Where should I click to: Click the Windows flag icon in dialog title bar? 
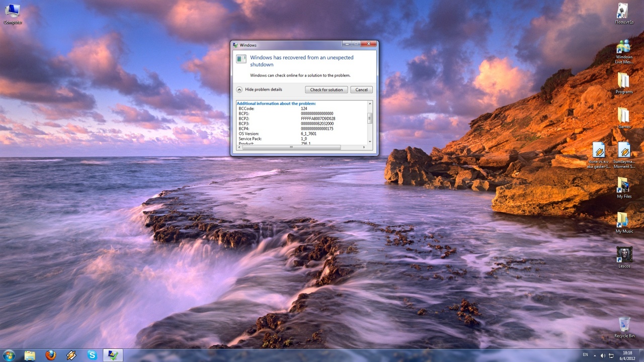pyautogui.click(x=235, y=45)
